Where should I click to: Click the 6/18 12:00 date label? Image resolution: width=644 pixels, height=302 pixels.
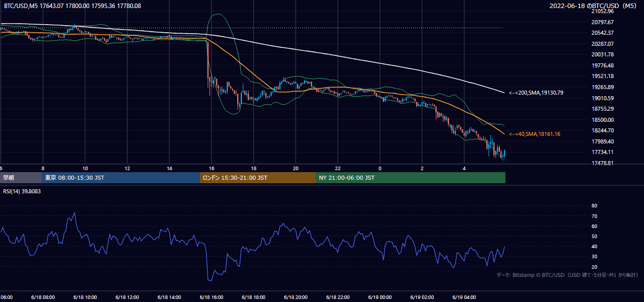pyautogui.click(x=127, y=297)
